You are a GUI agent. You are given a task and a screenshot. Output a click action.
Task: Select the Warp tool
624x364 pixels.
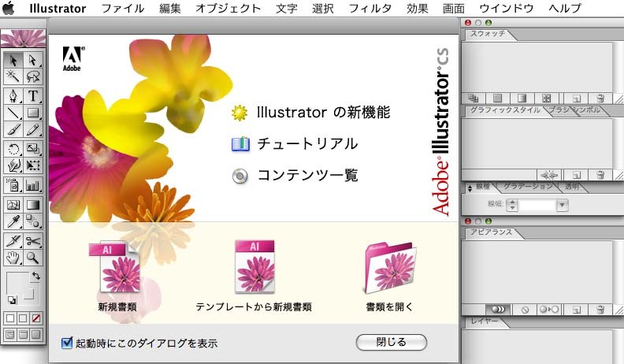pyautogui.click(x=13, y=165)
